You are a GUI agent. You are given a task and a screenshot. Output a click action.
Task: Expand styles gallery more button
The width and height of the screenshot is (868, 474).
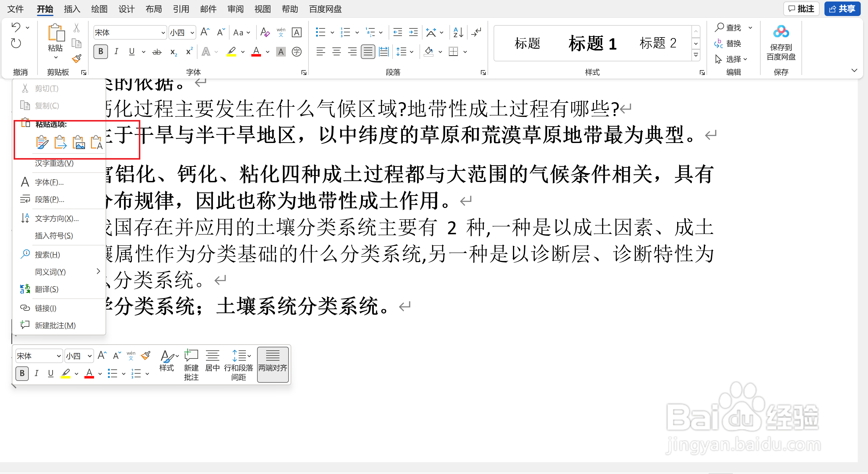tap(696, 55)
